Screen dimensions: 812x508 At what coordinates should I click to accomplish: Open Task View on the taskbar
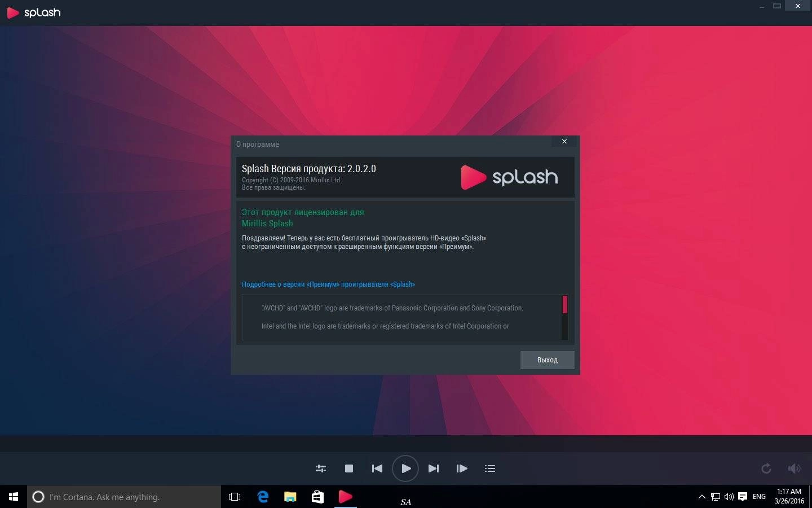click(235, 497)
